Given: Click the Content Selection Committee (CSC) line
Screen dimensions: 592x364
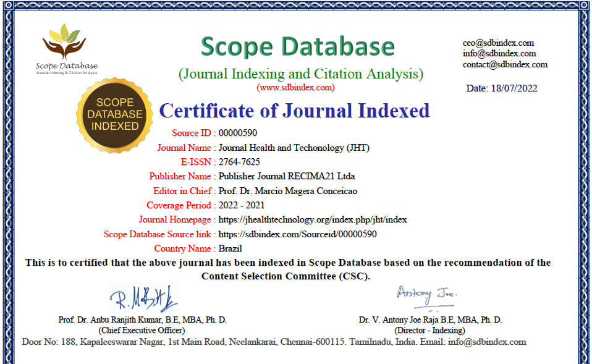Looking at the screenshot, I should (x=286, y=276).
